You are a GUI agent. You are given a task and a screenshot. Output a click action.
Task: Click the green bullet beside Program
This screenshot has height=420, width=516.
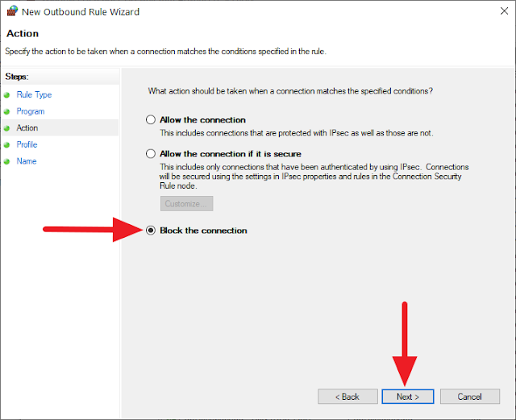[x=6, y=112]
